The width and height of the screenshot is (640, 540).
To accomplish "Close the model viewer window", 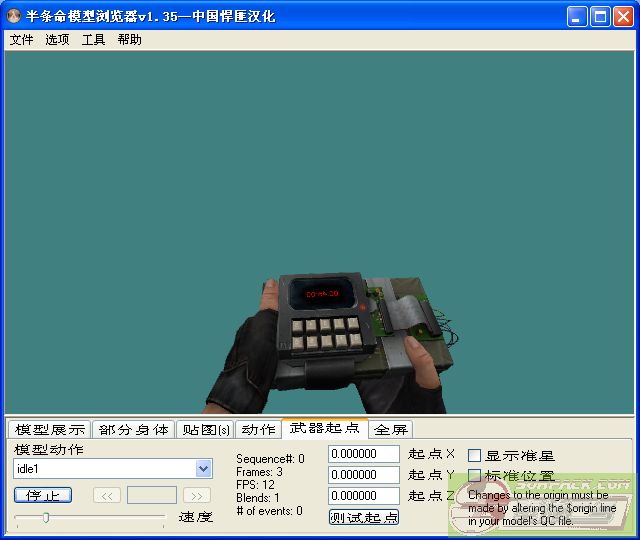I will pos(624,17).
